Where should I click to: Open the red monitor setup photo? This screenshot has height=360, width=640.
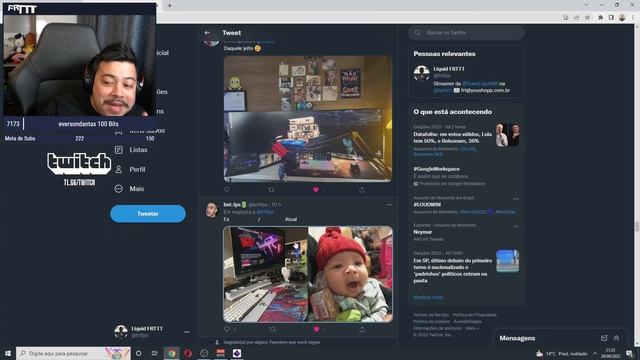[x=265, y=274]
